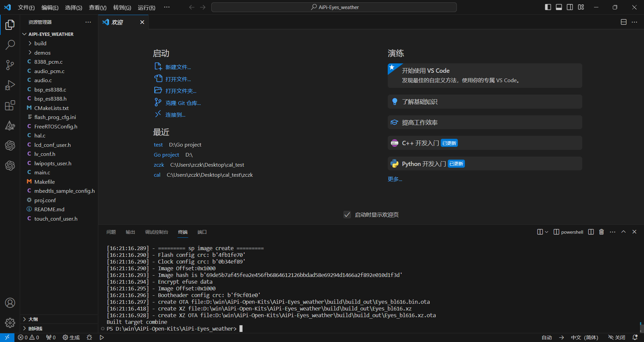
Task: Switch to the 调试控制台 panel tab
Action: tap(157, 232)
